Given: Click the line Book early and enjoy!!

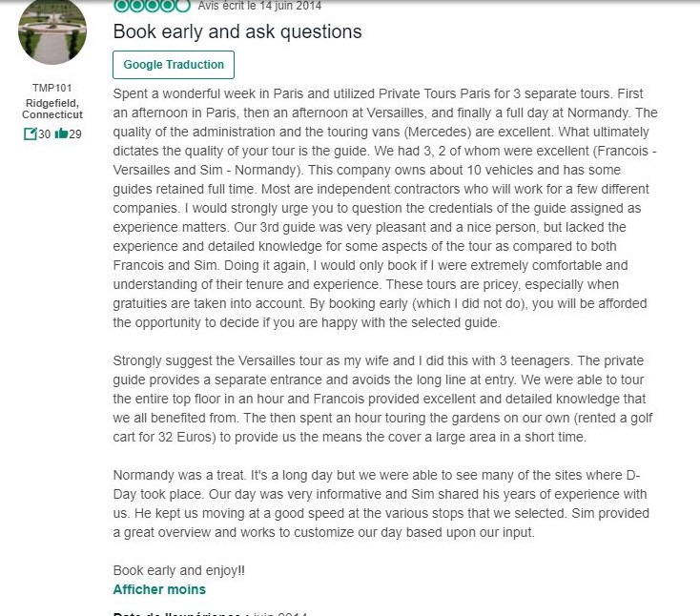Looking at the screenshot, I should 178,570.
